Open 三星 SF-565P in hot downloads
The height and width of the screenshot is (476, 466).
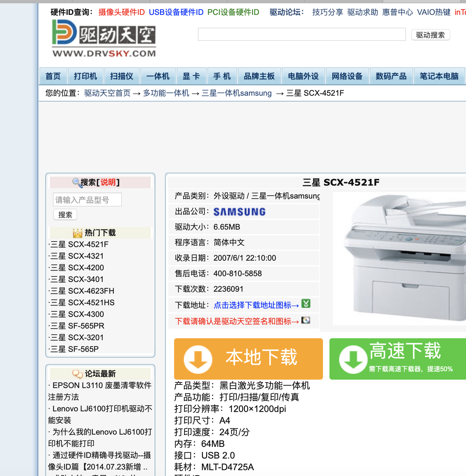(x=75, y=349)
